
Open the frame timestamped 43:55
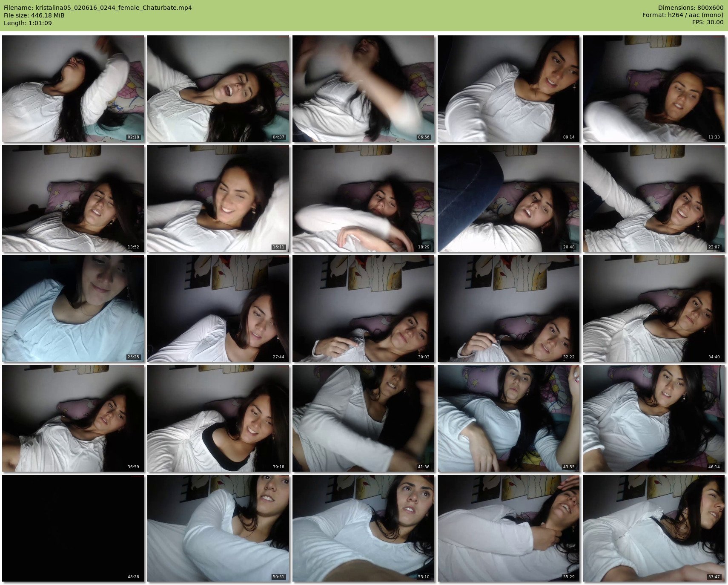(x=509, y=418)
